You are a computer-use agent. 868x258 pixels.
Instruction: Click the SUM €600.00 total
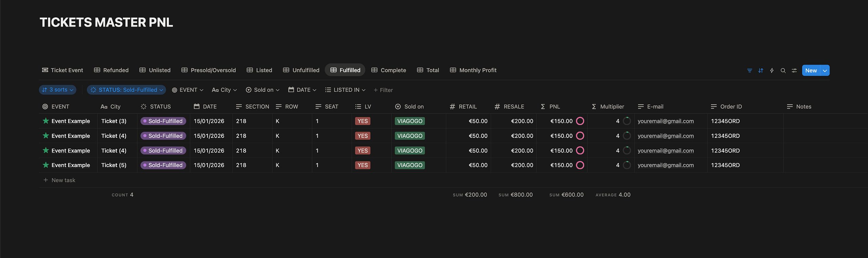pyautogui.click(x=566, y=195)
